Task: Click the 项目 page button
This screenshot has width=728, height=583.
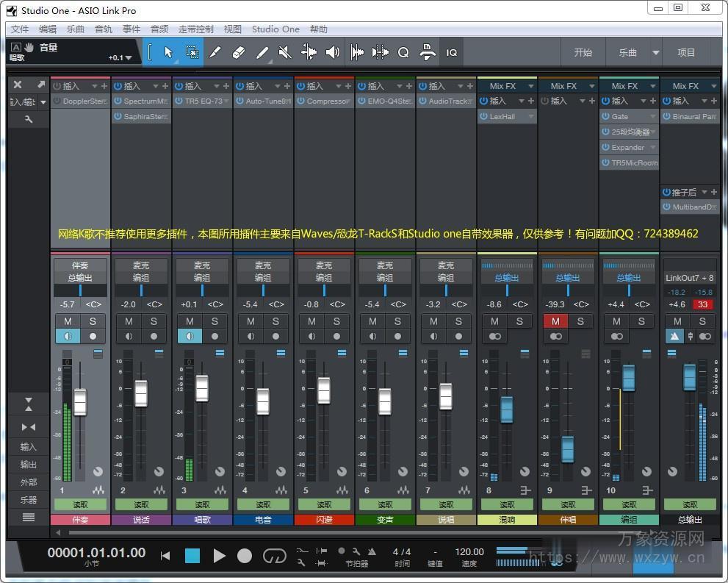Action: pyautogui.click(x=686, y=53)
